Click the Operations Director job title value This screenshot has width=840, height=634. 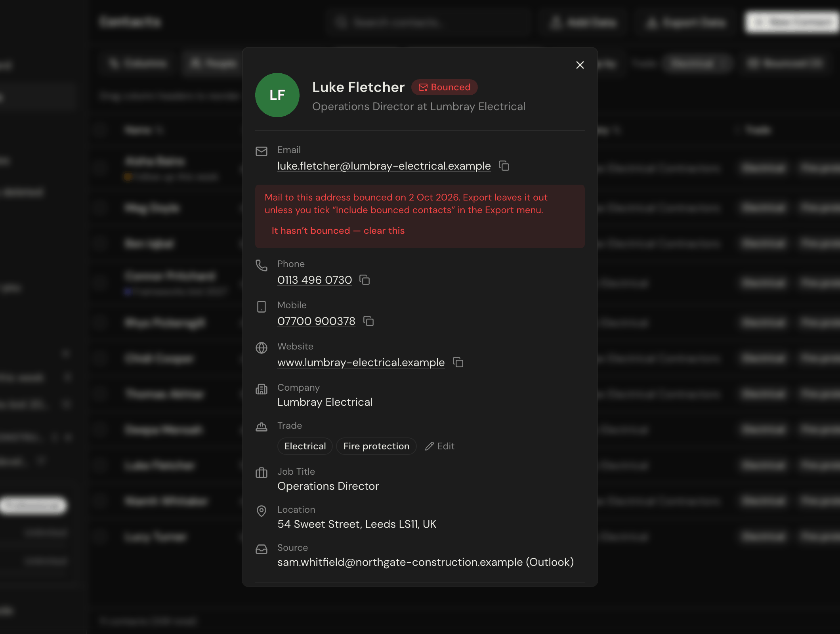point(328,486)
